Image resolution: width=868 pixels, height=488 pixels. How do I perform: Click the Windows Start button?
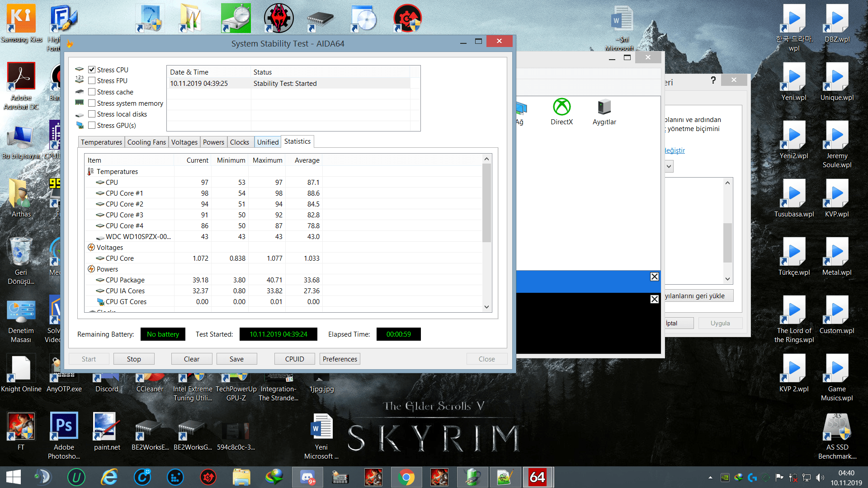click(x=14, y=477)
